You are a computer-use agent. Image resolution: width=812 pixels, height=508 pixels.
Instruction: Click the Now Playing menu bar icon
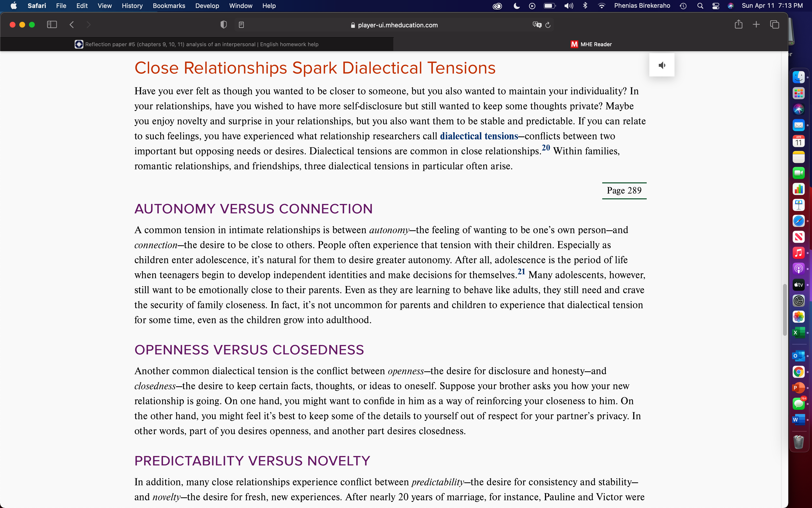532,6
